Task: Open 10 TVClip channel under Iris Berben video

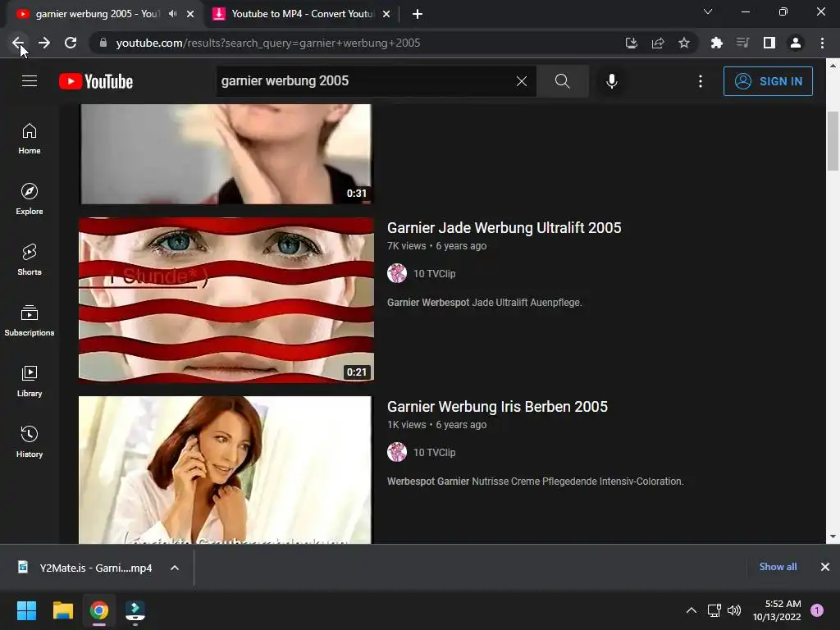Action: pos(435,453)
